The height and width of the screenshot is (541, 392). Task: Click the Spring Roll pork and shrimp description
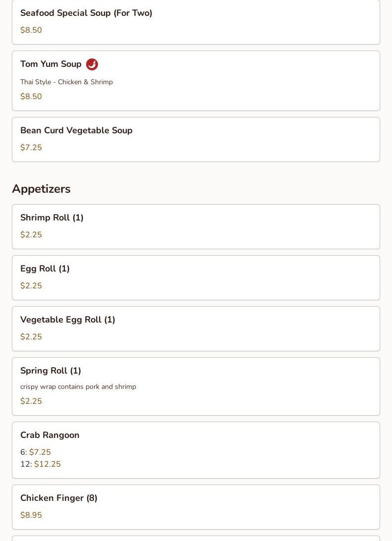pos(78,387)
